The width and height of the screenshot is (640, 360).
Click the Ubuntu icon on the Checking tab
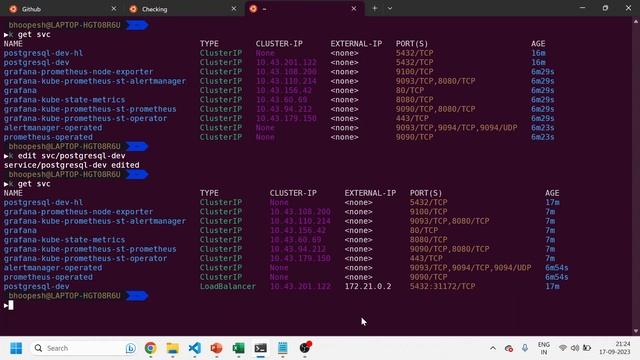[133, 9]
